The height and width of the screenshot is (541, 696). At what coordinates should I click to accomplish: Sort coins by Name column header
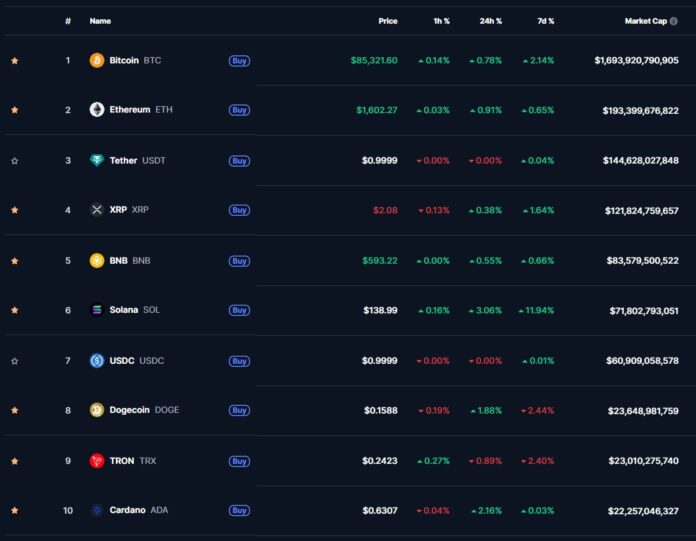pyautogui.click(x=100, y=21)
